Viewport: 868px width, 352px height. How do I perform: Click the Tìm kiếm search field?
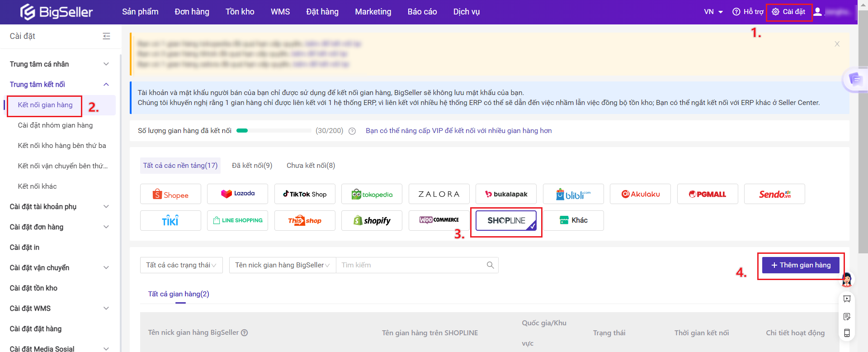click(410, 265)
